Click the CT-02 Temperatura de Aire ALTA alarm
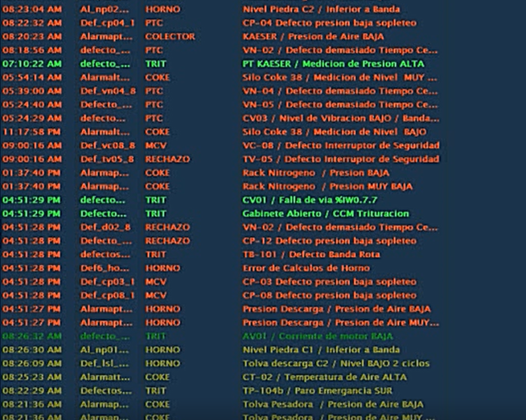526x420 pixels. tap(324, 377)
